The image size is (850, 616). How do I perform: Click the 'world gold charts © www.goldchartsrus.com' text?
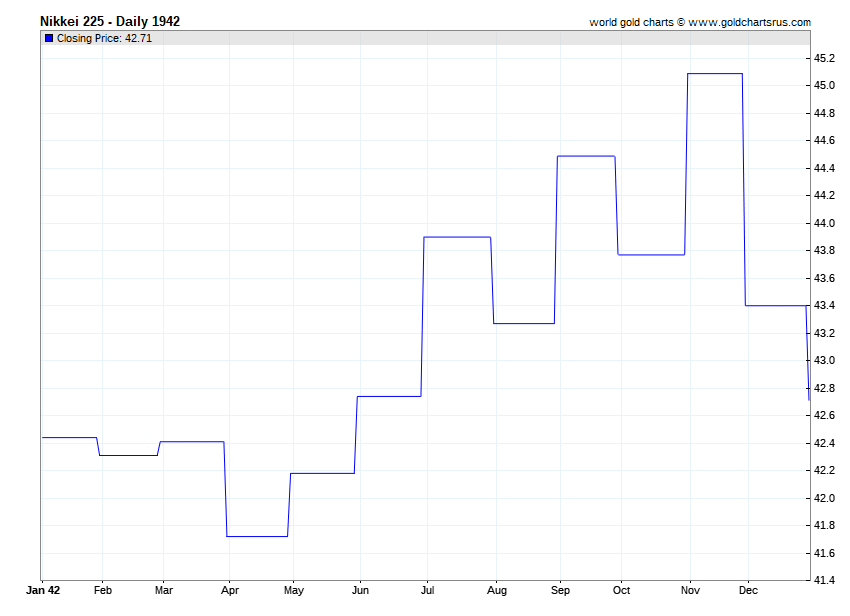(700, 22)
